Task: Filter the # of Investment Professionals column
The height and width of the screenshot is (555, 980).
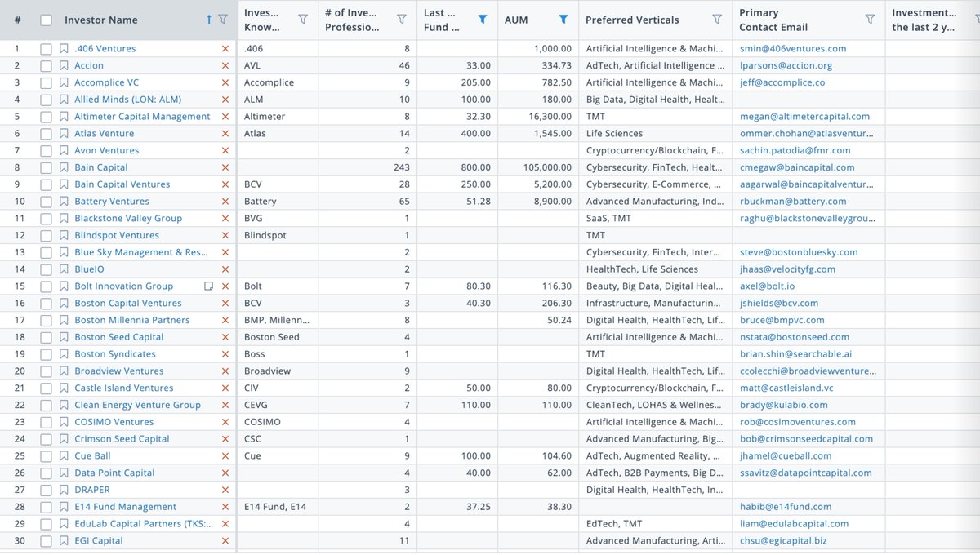Action: point(401,20)
